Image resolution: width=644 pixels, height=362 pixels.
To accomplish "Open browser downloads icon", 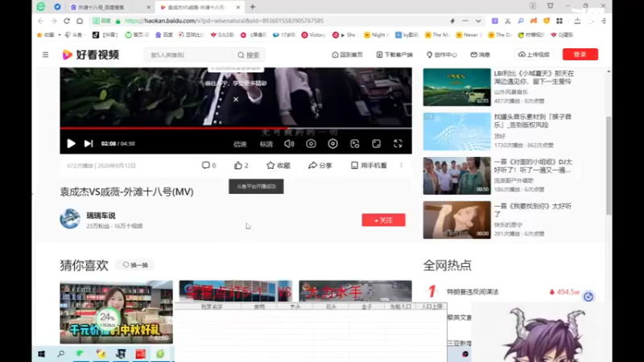I will click(577, 21).
